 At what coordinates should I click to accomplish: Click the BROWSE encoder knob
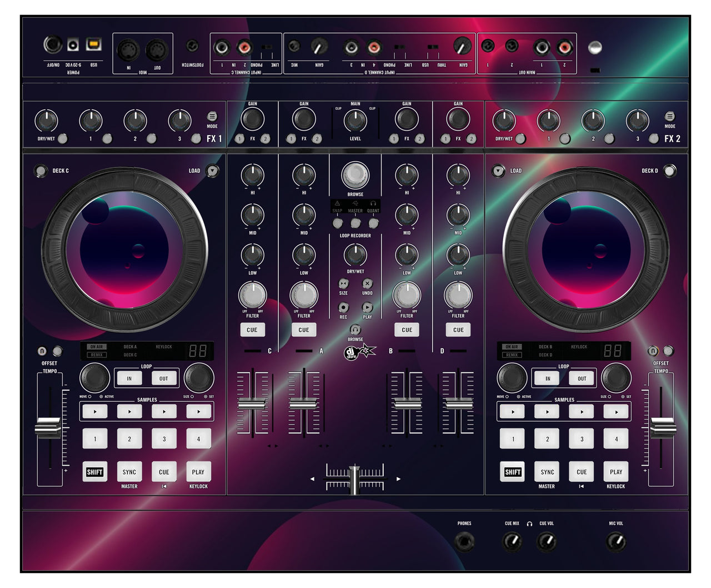coord(355,175)
